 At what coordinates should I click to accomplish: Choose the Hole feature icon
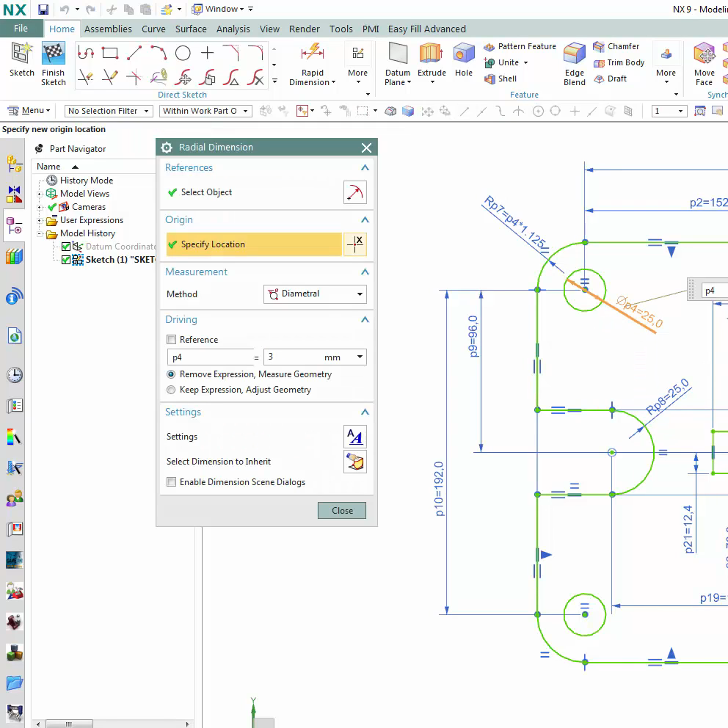(463, 54)
